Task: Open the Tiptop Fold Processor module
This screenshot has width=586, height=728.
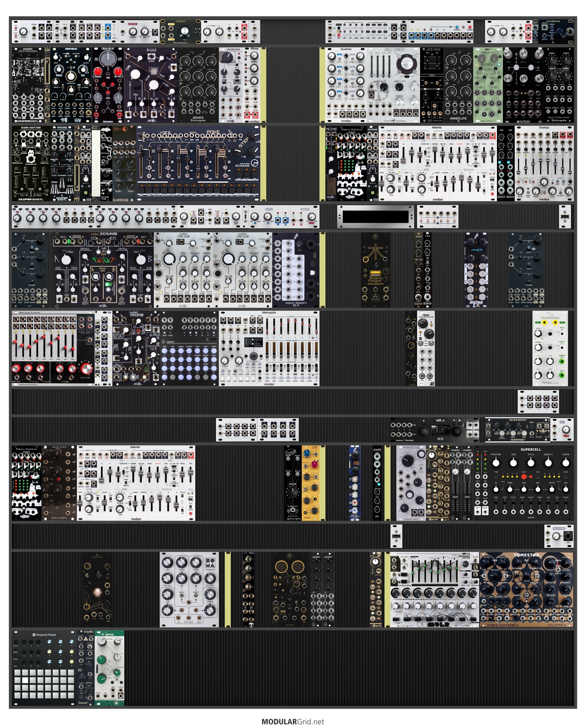Action: click(x=550, y=349)
